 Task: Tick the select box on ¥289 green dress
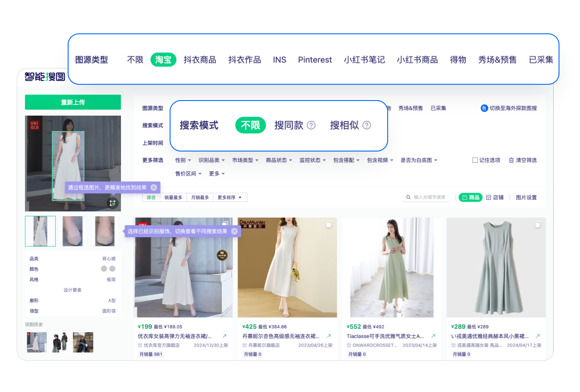(x=538, y=225)
